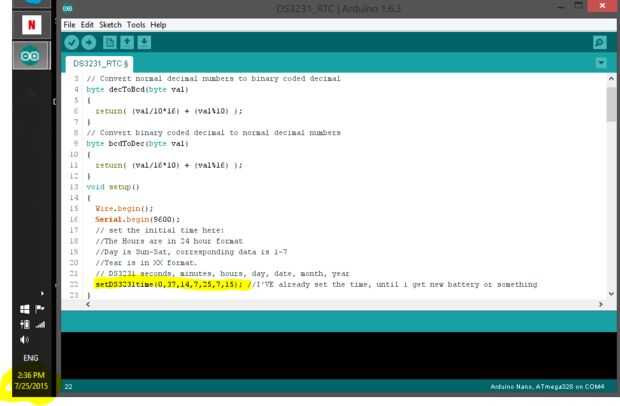This screenshot has width=620, height=406.
Task: Click the 'void setup()' line
Action: point(113,187)
